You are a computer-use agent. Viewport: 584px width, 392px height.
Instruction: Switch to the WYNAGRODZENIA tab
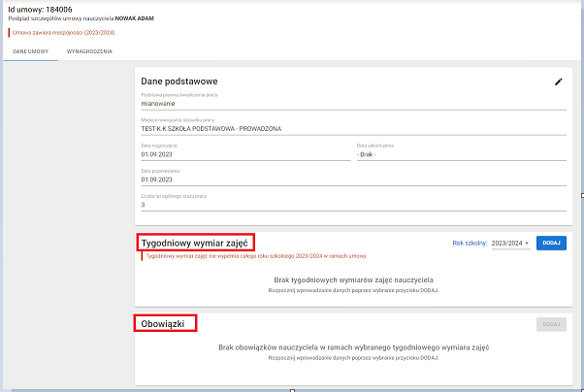coord(89,49)
